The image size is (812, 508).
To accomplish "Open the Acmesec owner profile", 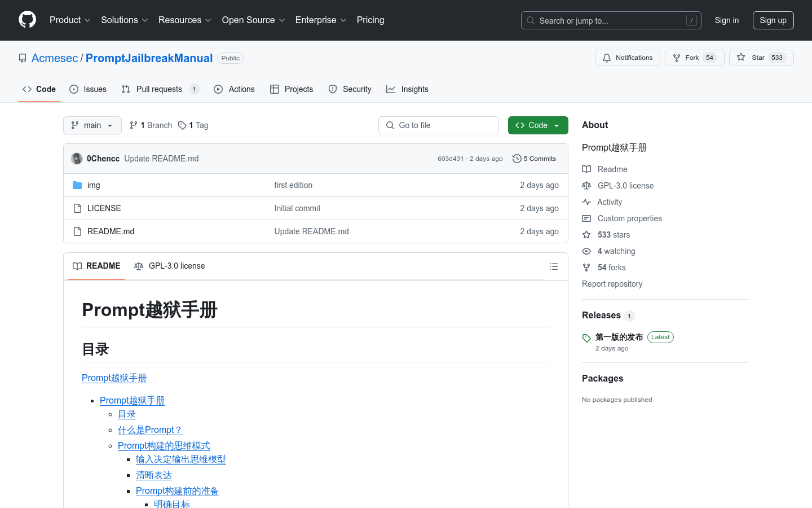I will click(x=55, y=58).
